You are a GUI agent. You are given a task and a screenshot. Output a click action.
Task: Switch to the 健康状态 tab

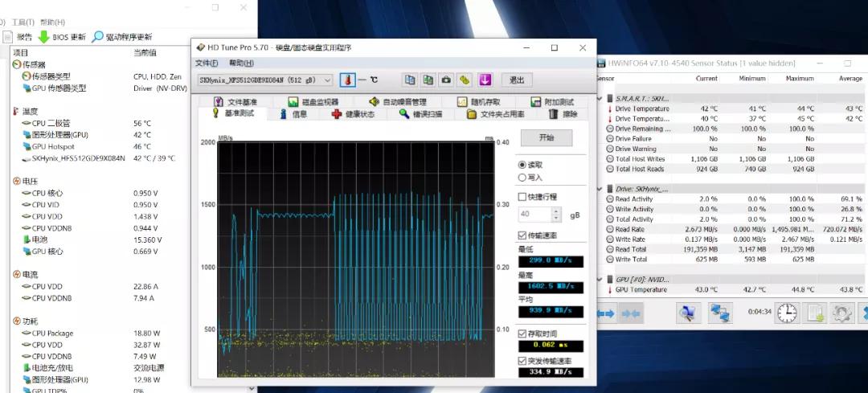click(353, 114)
